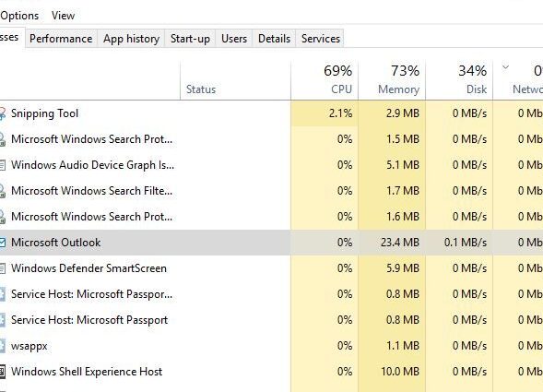This screenshot has height=392, width=543.
Task: Click the 73% total memory usage figure
Action: (x=405, y=71)
